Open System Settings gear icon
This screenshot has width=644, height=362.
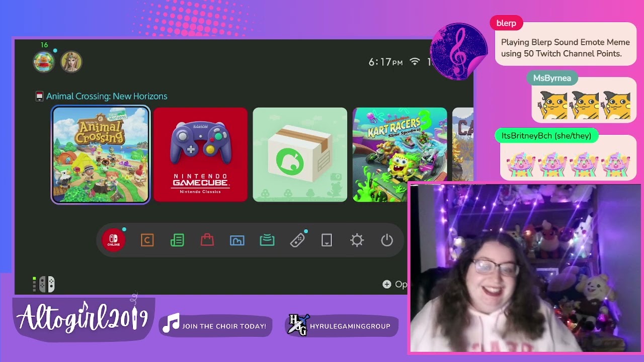pyautogui.click(x=357, y=240)
